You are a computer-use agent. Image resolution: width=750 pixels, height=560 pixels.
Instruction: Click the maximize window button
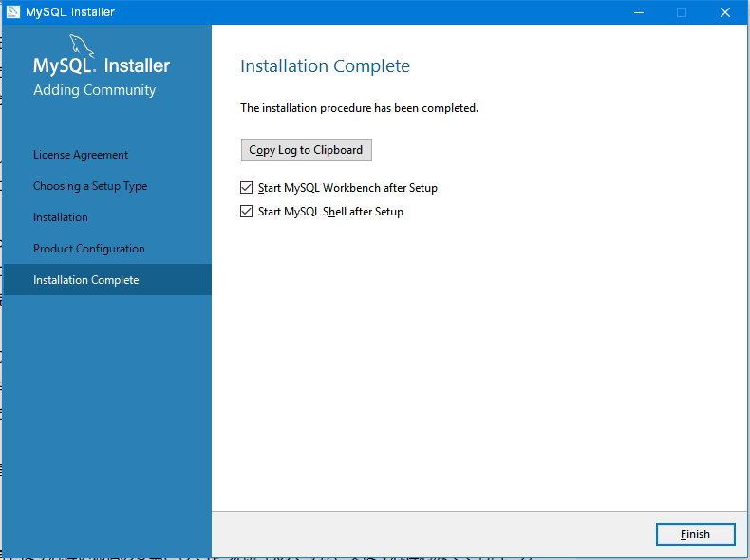coord(681,12)
